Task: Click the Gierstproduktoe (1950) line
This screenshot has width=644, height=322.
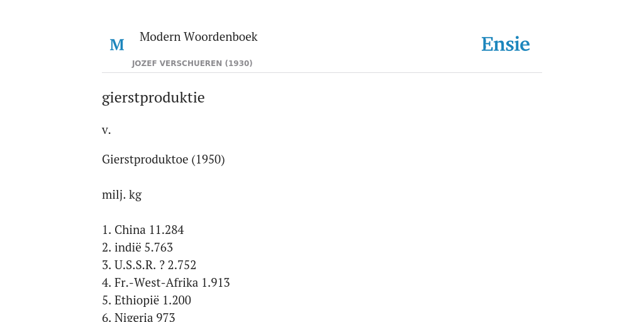Action: [164, 159]
